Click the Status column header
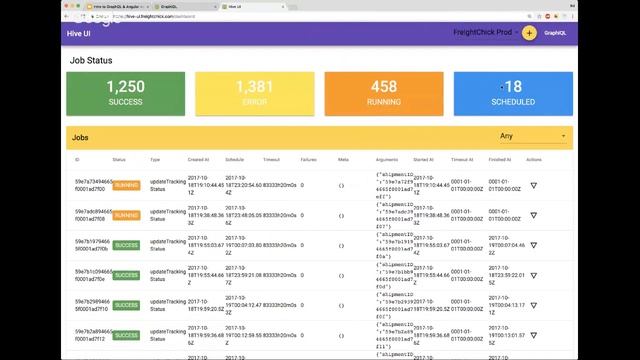 coord(119,160)
